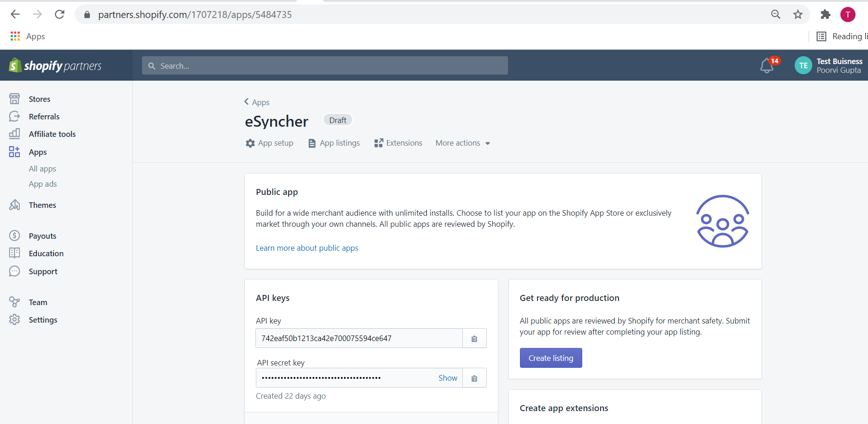Click the Themes icon in sidebar
The width and height of the screenshot is (868, 424).
pos(15,205)
